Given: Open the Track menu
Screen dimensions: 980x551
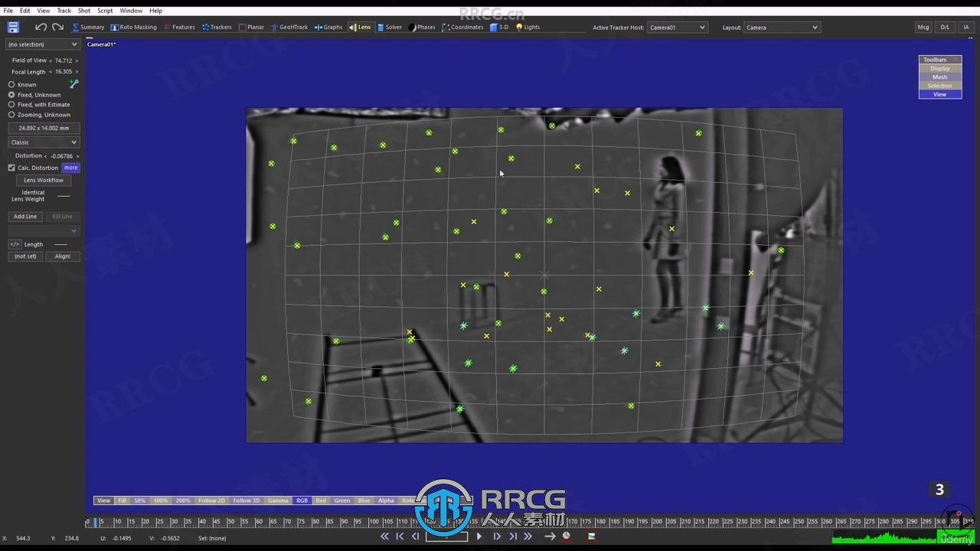Looking at the screenshot, I should tap(64, 11).
